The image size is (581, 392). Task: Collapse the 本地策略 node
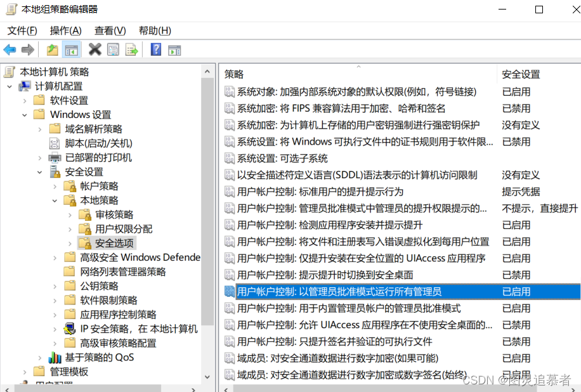[x=55, y=201]
